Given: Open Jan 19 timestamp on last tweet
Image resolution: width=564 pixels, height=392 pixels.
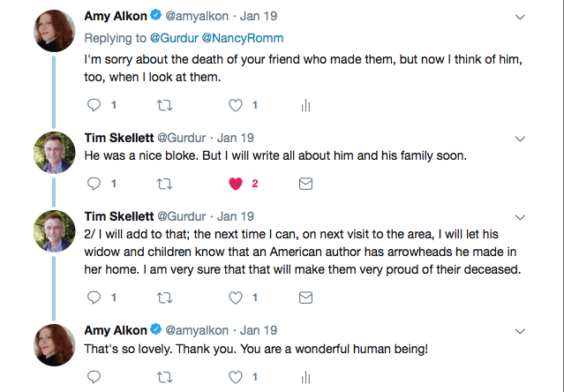Looking at the screenshot, I should 259,330.
